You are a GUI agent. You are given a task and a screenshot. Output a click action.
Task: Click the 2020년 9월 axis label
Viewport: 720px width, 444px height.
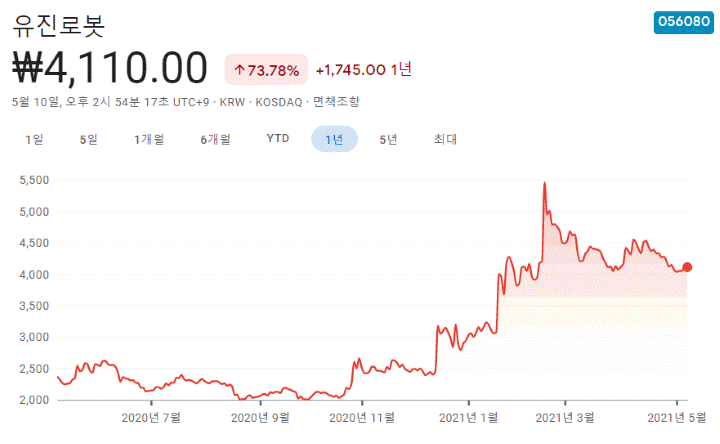pos(260,418)
